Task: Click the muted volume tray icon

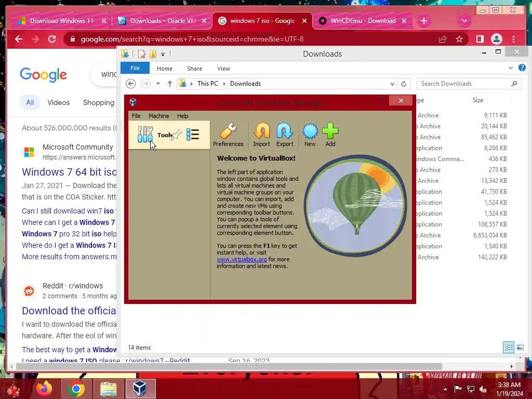Action: click(x=483, y=389)
